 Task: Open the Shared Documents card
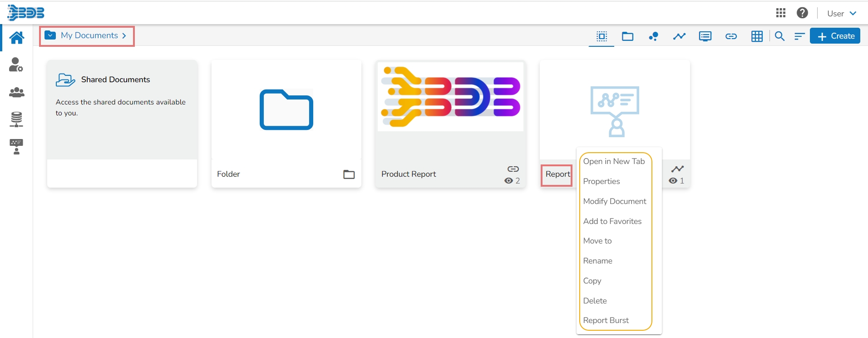[x=122, y=124]
